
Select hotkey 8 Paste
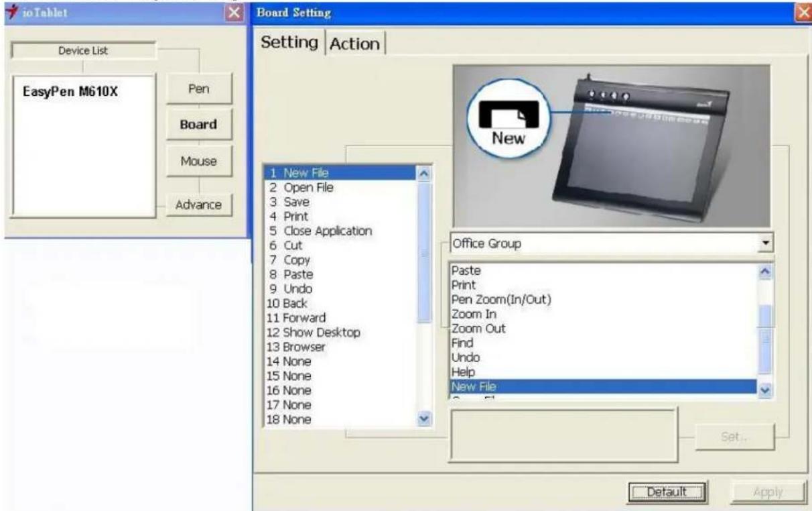[x=340, y=274]
